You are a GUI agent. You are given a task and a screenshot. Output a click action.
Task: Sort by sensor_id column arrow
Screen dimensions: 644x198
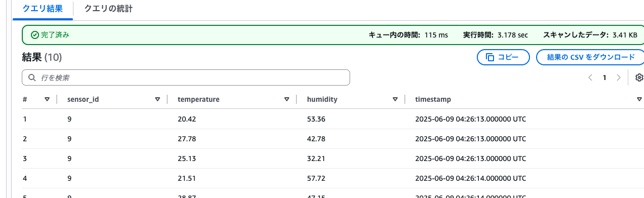pyautogui.click(x=158, y=99)
